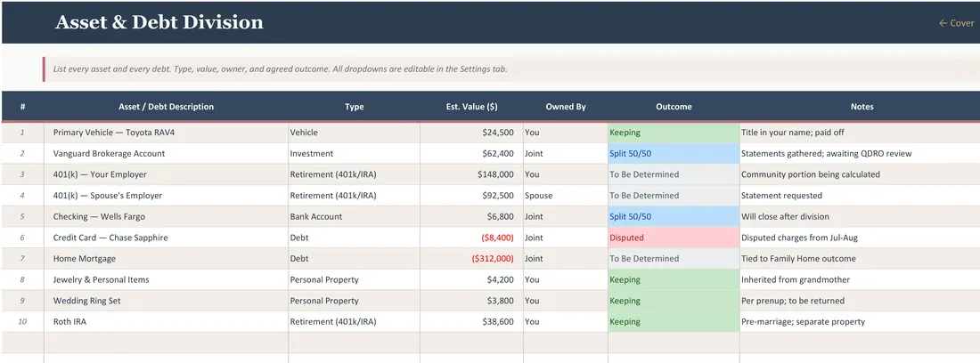Select note 'Statement requested'
980x363 pixels.
click(860, 195)
